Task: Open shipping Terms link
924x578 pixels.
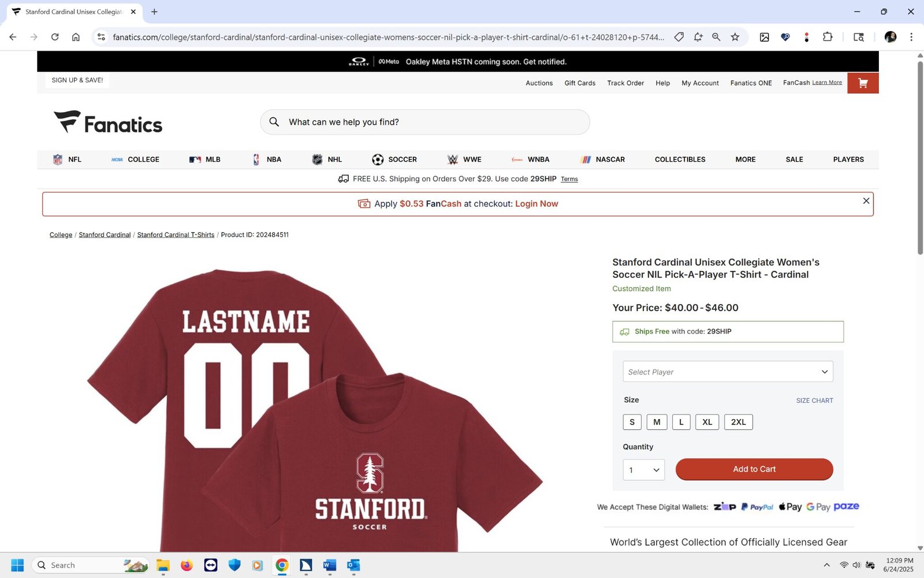Action: tap(569, 179)
